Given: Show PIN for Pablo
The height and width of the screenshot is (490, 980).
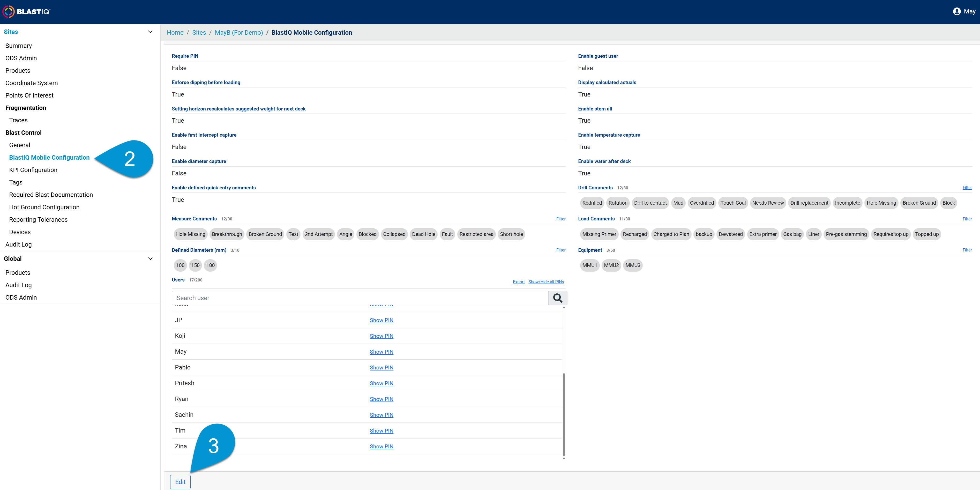Looking at the screenshot, I should 381,368.
